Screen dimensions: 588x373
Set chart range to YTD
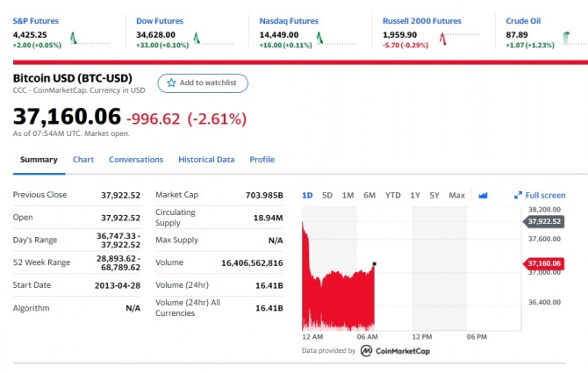[393, 195]
